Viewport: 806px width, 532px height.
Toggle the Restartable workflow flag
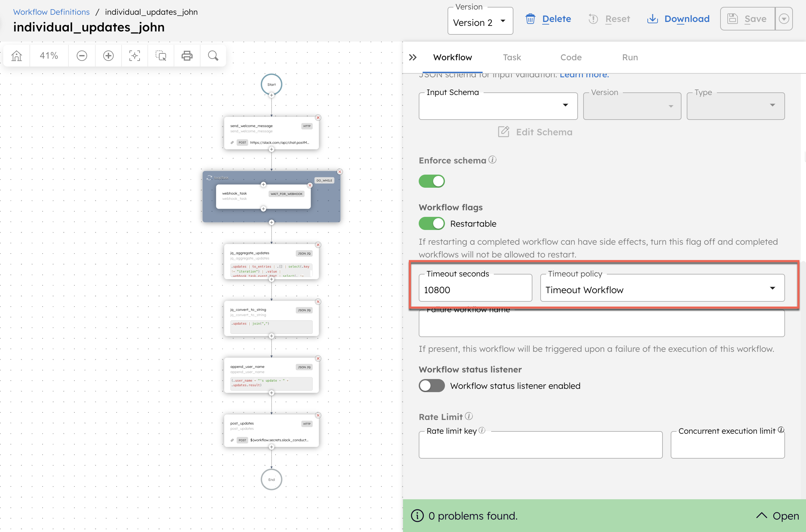point(432,224)
